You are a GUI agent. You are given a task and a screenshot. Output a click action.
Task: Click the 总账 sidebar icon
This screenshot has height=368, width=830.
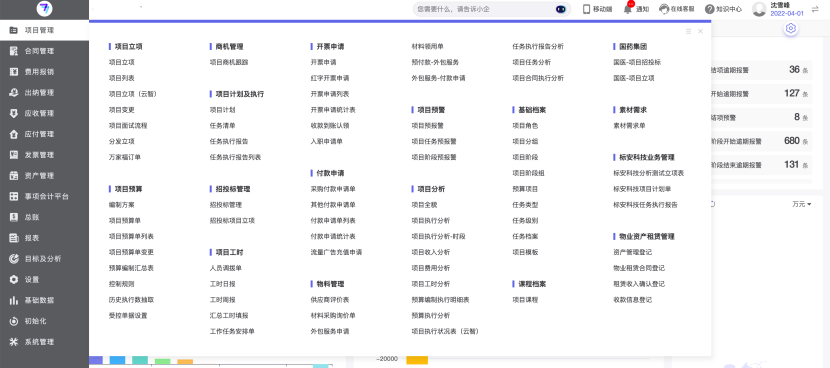[14, 217]
